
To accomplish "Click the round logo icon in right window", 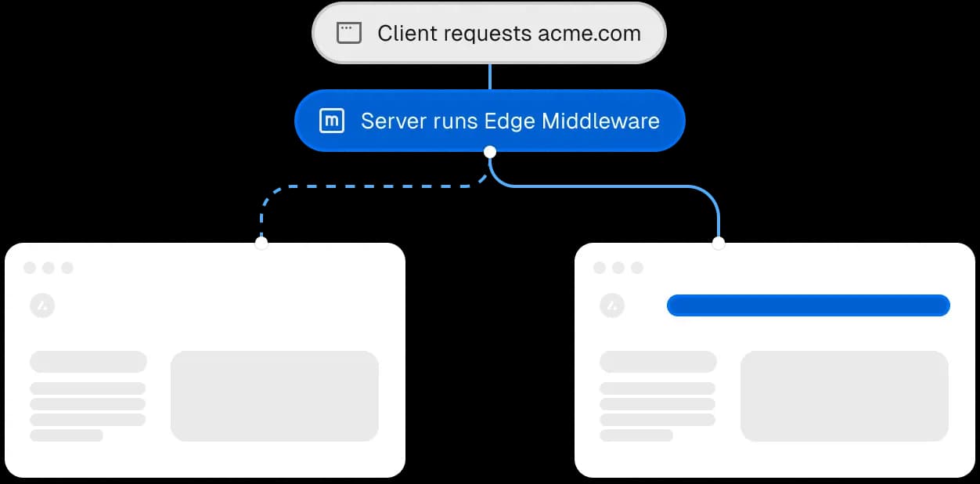I will [612, 306].
